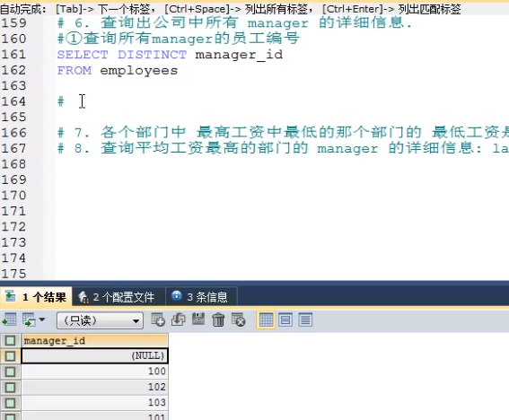Click the cancel changes table icon
This screenshot has height=420, width=509.
(239, 319)
